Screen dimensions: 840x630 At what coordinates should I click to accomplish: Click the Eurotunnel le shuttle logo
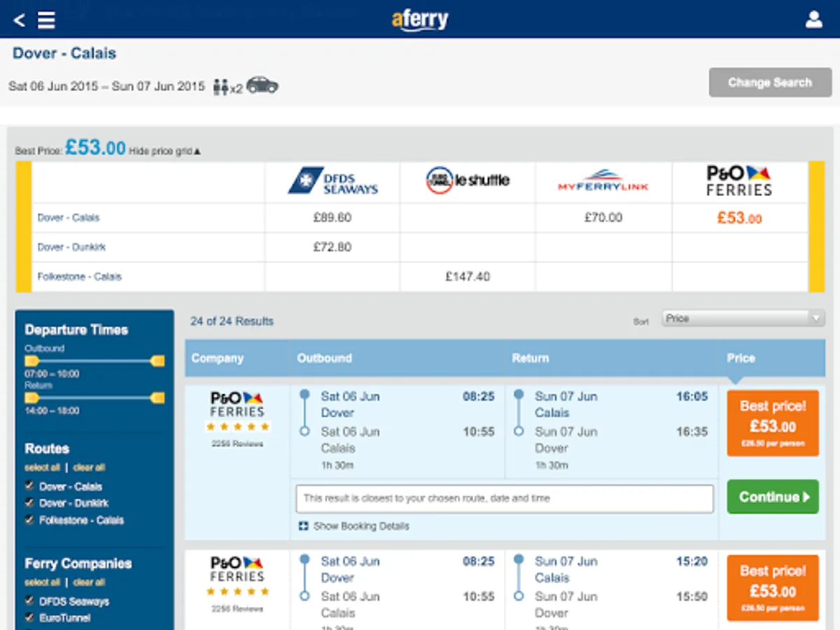pyautogui.click(x=468, y=181)
